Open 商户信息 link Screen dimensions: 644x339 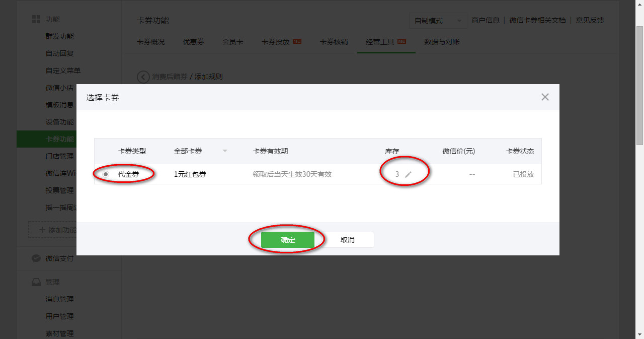[x=486, y=20]
